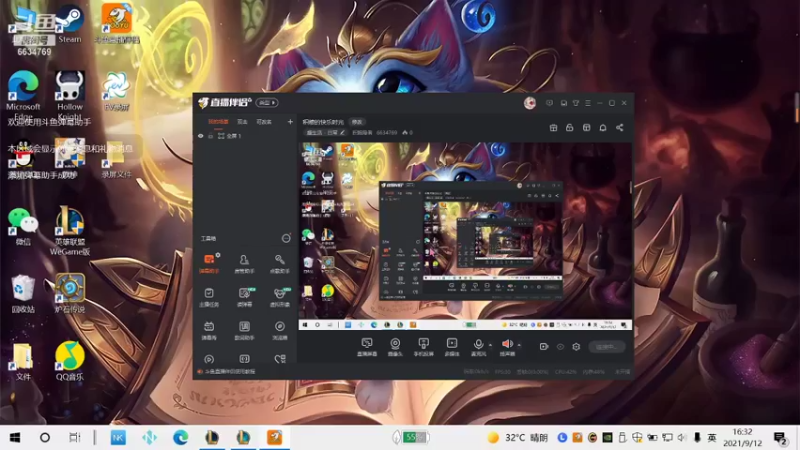Toggle the preview eye icon in bottom bar
The width and height of the screenshot is (800, 450).
point(560,346)
